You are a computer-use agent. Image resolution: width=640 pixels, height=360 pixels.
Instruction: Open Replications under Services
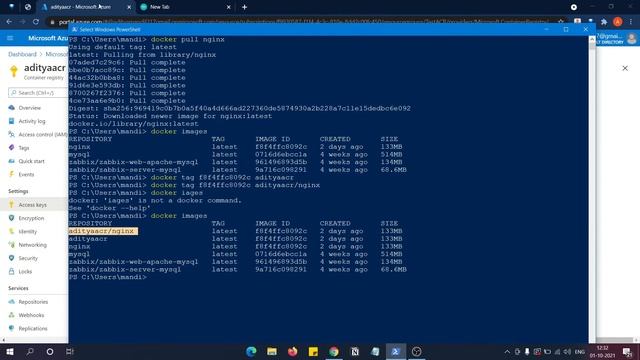point(33,329)
